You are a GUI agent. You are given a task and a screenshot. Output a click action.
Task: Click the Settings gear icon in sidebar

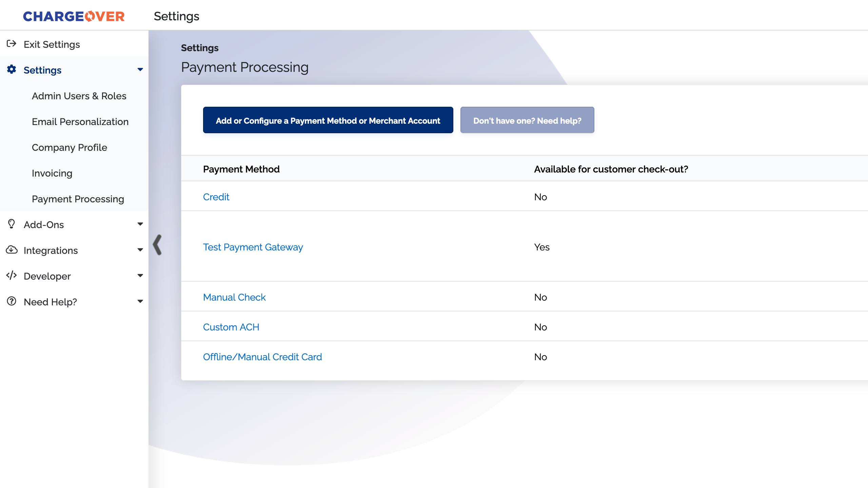click(12, 70)
